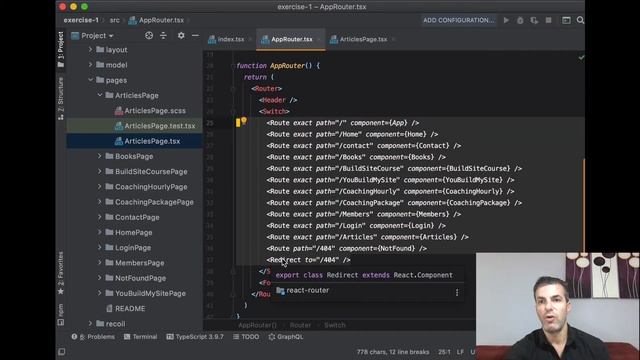Image resolution: width=640 pixels, height=360 pixels.
Task: Click the Router breadcrumb below editor
Action: (300, 325)
